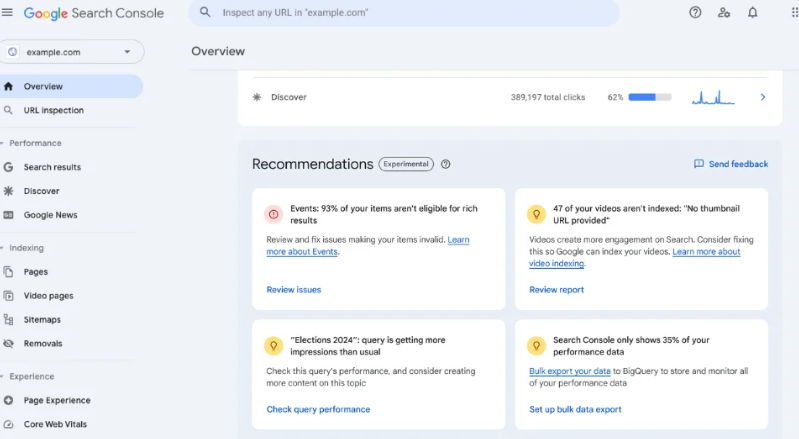Click the Removals crossed-eye icon
Viewport: 799px width, 439px height.
[8, 344]
